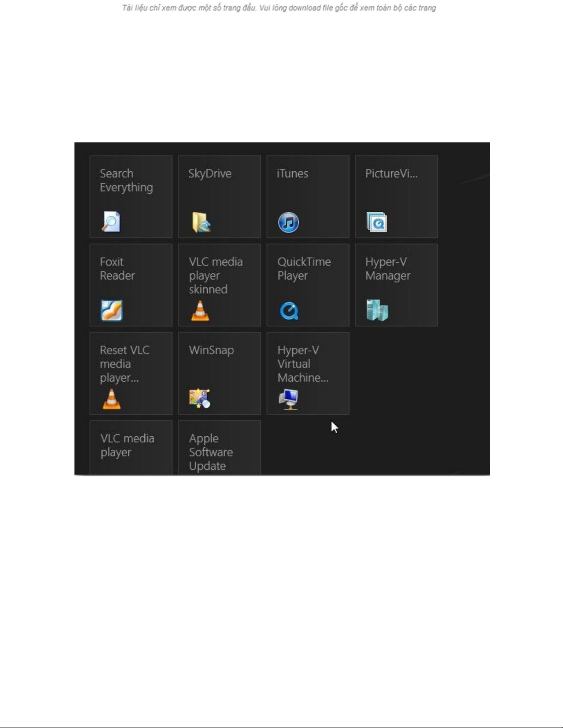The height and width of the screenshot is (728, 563).
Task: Click the 'Search Everything' tile label text
Action: 126,181
